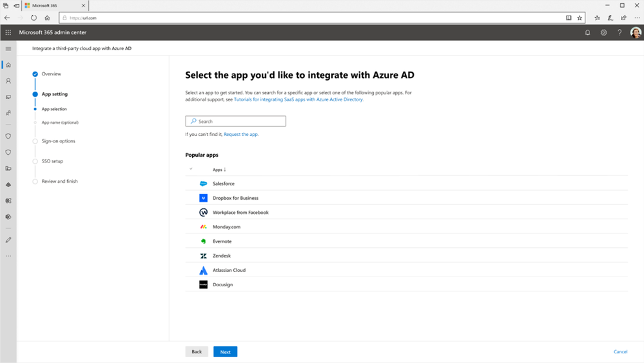Select Atlassian Cloud row

click(407, 270)
